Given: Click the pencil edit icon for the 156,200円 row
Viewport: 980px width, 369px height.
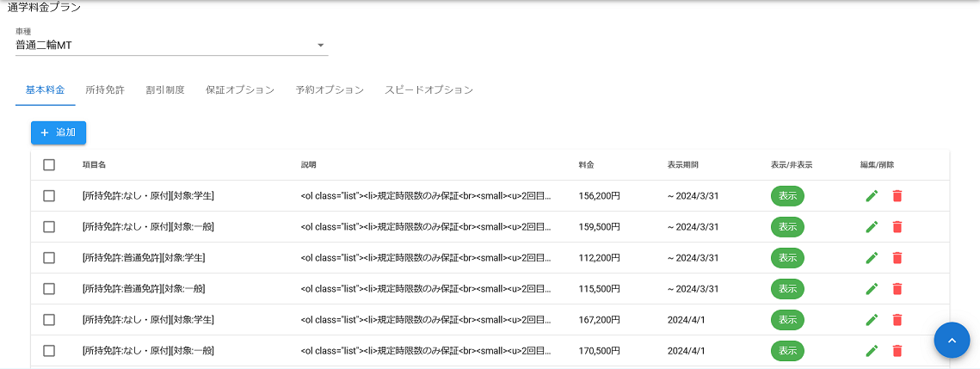Looking at the screenshot, I should 872,196.
